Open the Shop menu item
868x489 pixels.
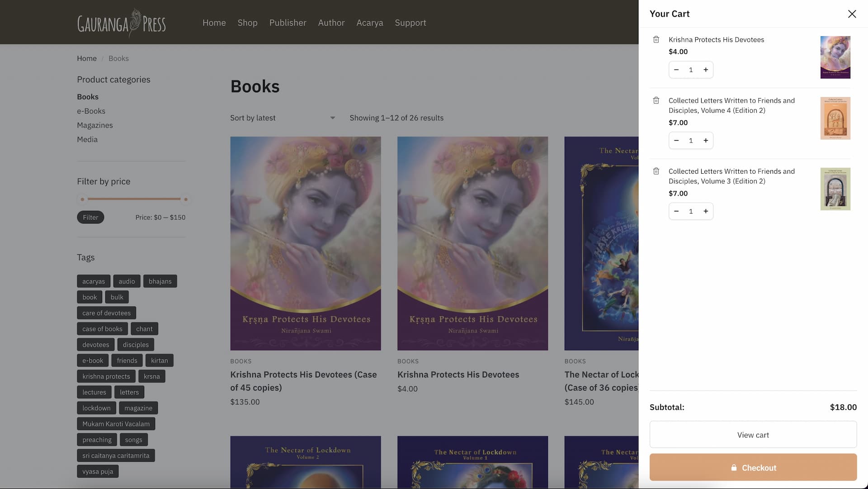[x=247, y=23]
